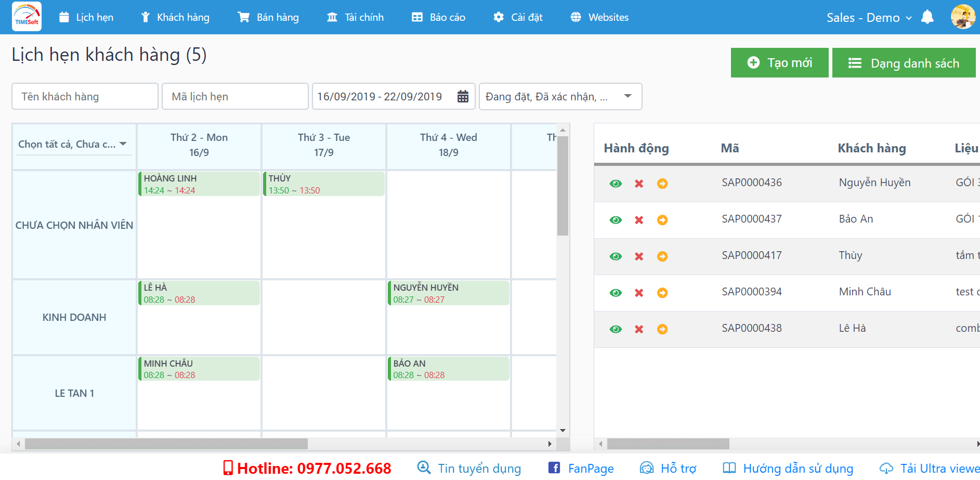Open user profile avatar
The width and height of the screenshot is (980, 480).
point(962,17)
